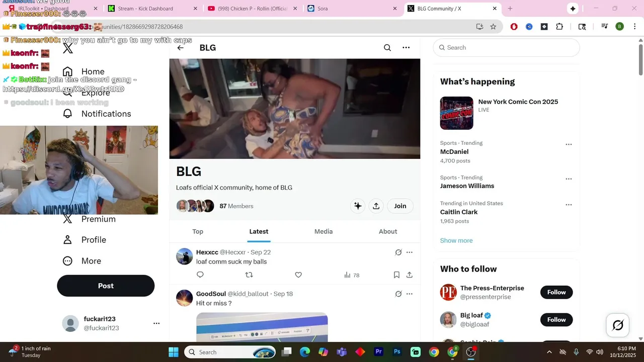Image resolution: width=644 pixels, height=362 pixels.
Task: Go back using the arrow beside BLG
Action: pyautogui.click(x=180, y=48)
